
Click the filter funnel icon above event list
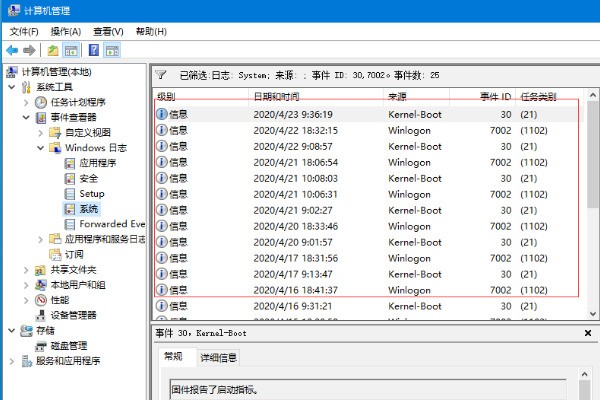point(161,74)
